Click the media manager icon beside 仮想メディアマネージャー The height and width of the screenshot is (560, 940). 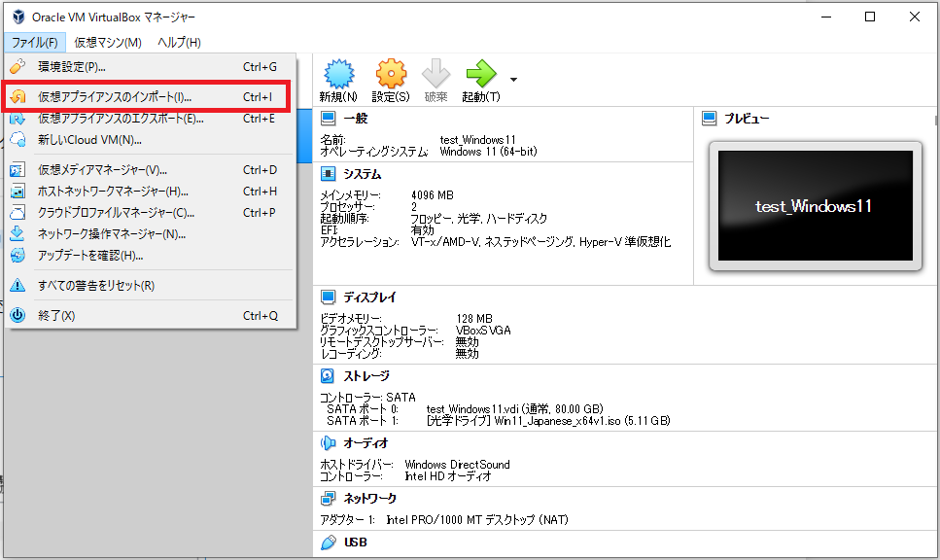pyautogui.click(x=18, y=170)
